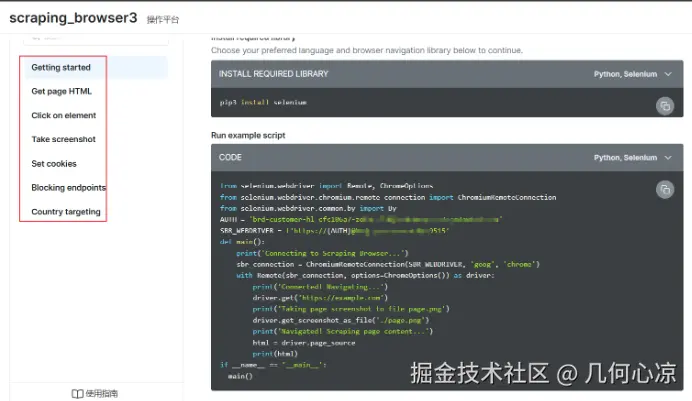Click the AUTH credentials line in code
Viewport: 692px width, 401px height.
pos(361,219)
